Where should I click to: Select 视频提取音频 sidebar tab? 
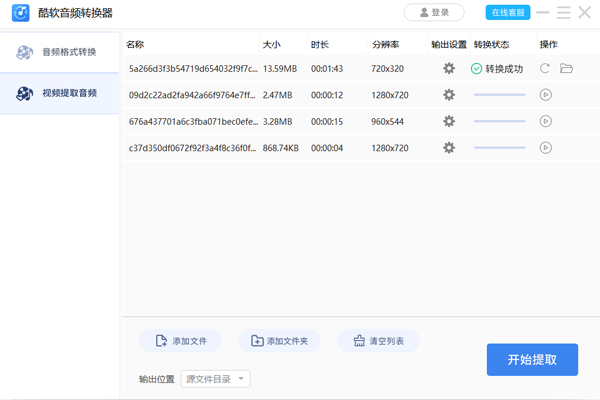(x=59, y=93)
